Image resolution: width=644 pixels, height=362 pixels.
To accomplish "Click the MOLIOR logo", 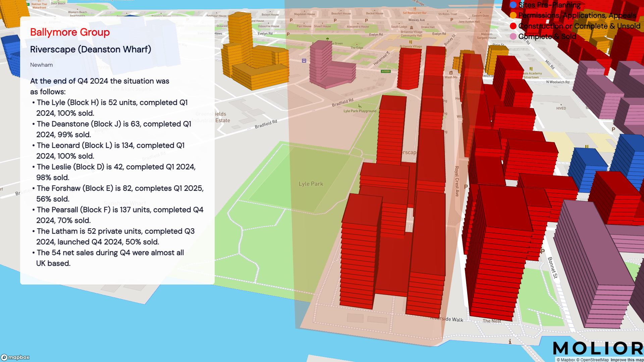I will click(598, 349).
